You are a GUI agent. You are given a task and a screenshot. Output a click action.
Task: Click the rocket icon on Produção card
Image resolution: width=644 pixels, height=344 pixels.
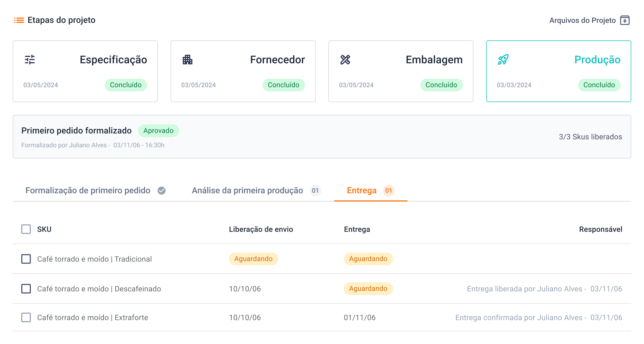point(503,60)
